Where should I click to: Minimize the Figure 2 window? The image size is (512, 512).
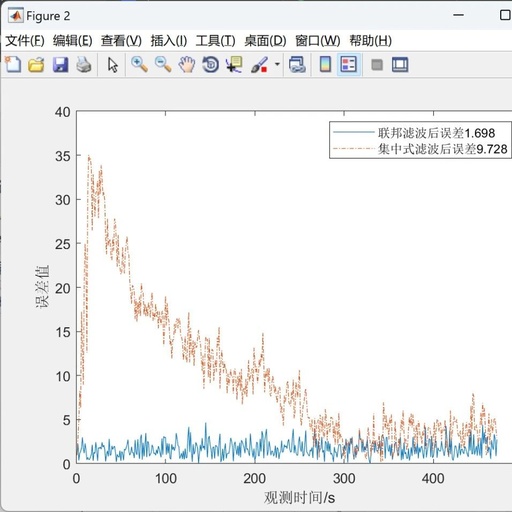(x=459, y=15)
